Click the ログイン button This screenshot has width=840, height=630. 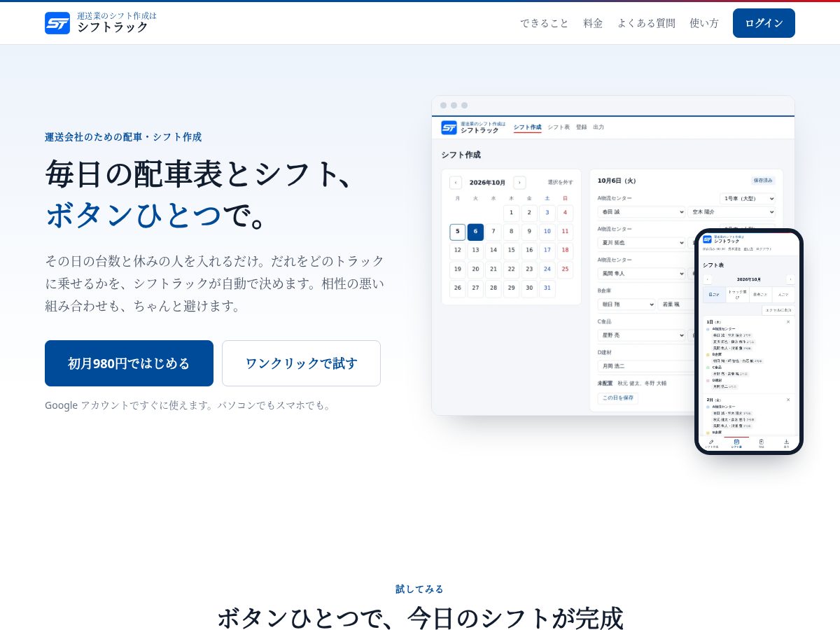click(764, 23)
